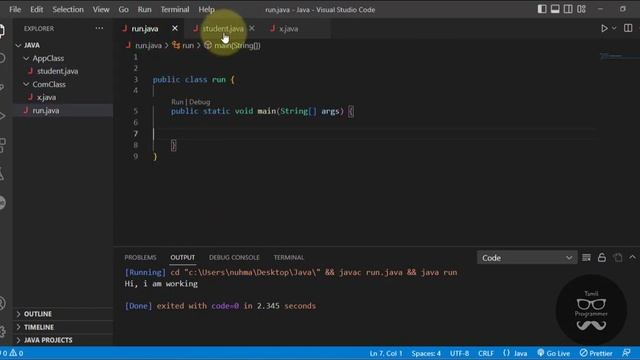Open the Explorer activity bar icon
640x360 pixels.
coord(2,31)
